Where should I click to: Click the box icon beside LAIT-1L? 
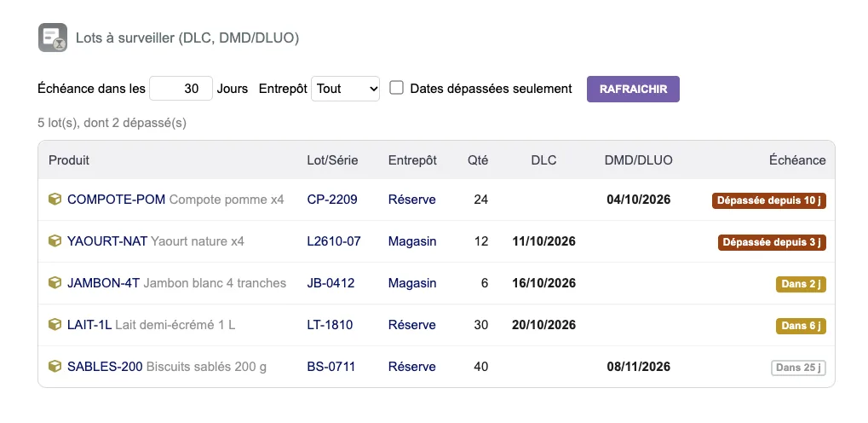[x=55, y=324]
